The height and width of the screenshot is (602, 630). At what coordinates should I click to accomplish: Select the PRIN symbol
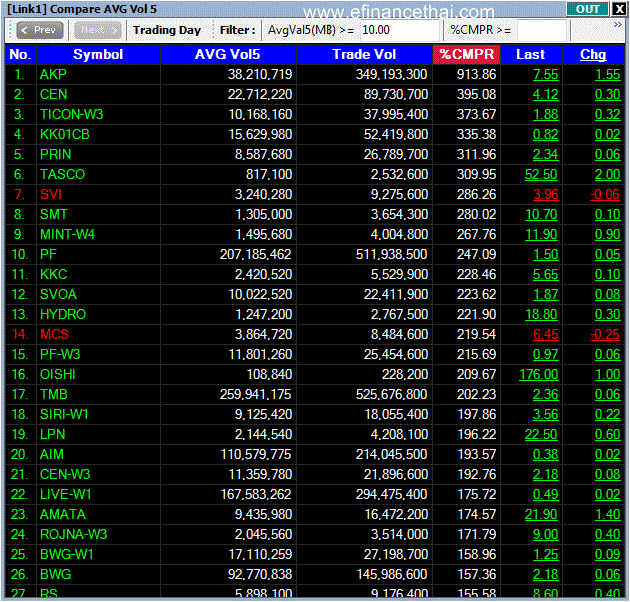pyautogui.click(x=55, y=154)
